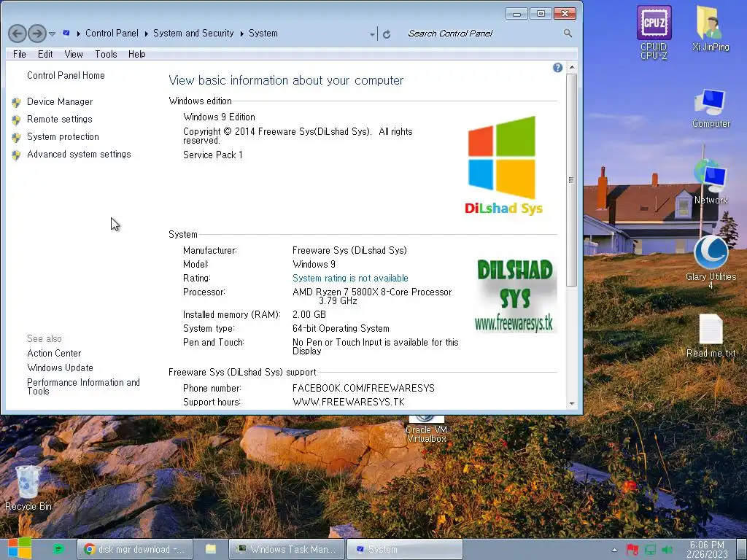
Task: Click the search magnifier icon
Action: coord(568,33)
